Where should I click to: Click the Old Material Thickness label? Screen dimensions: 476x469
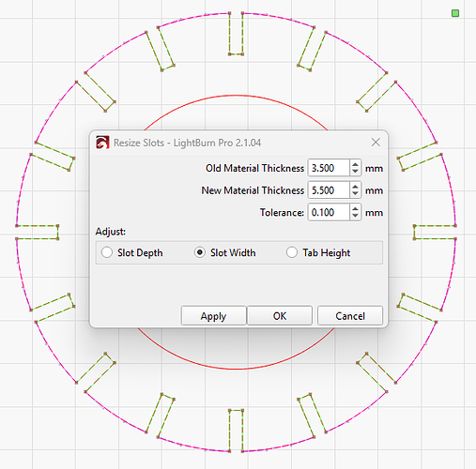click(x=254, y=168)
